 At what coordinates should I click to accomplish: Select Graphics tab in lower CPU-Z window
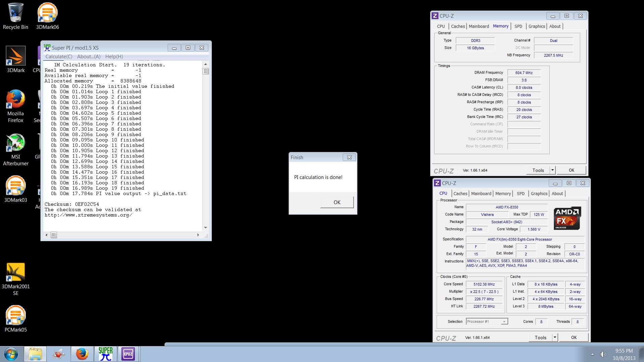point(539,193)
